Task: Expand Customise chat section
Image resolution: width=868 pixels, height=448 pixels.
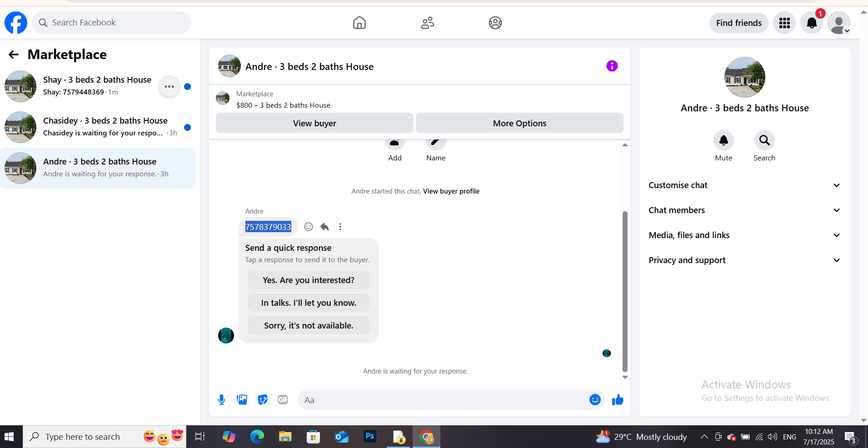Action: tap(745, 185)
